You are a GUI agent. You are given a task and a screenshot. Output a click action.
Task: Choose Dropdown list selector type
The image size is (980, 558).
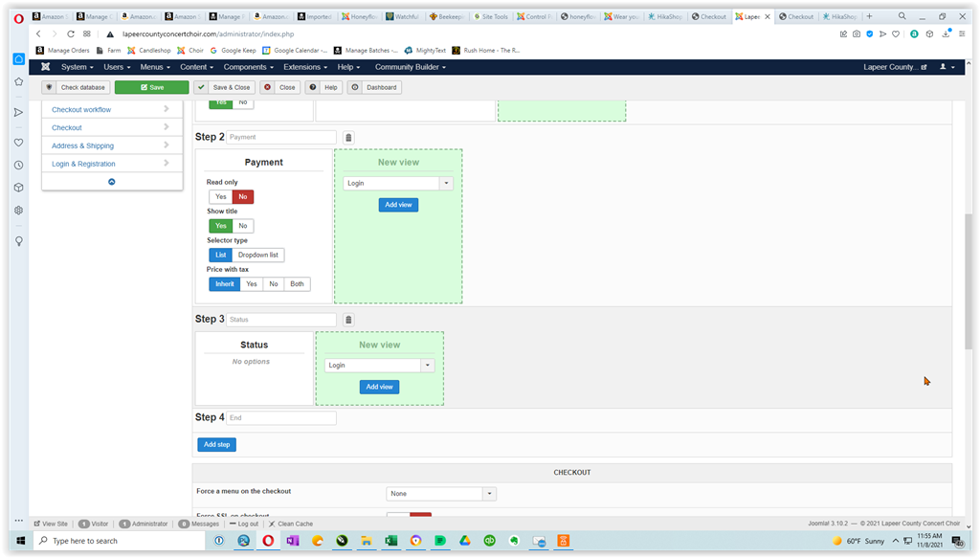tap(258, 255)
